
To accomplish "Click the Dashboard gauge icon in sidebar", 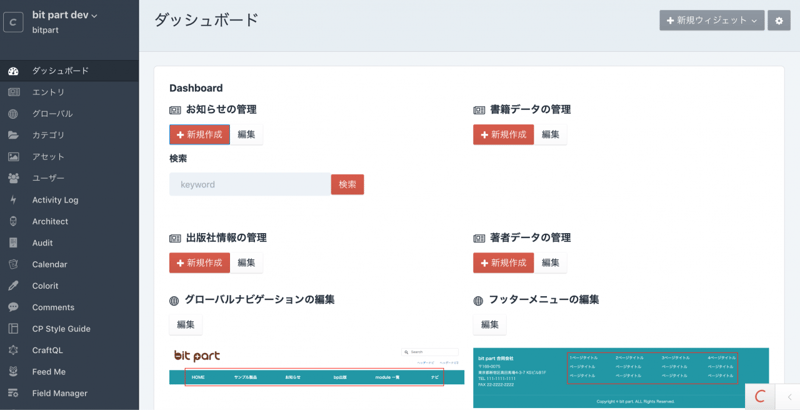I will tap(13, 71).
